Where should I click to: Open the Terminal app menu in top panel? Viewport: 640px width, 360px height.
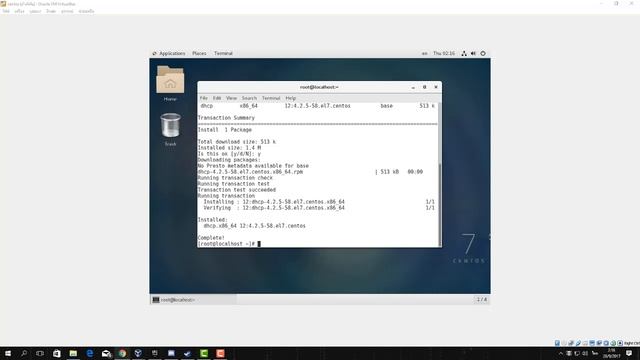coord(223,53)
